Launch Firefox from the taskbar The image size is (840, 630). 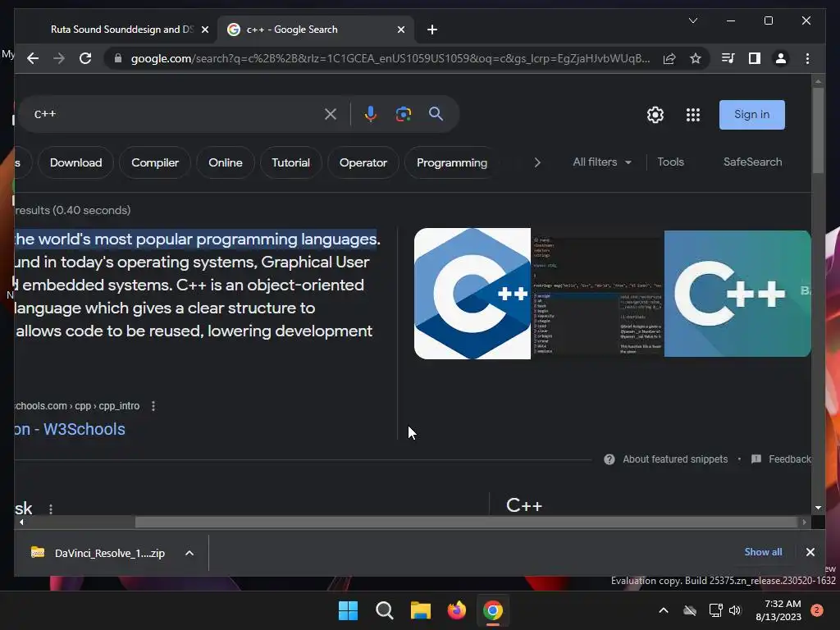pyautogui.click(x=456, y=610)
